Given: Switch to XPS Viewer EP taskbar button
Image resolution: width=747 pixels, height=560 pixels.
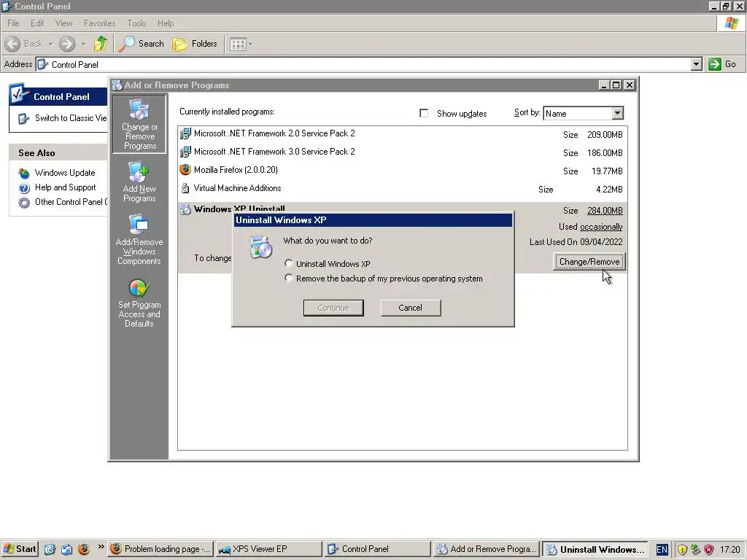Looking at the screenshot, I should [x=268, y=549].
